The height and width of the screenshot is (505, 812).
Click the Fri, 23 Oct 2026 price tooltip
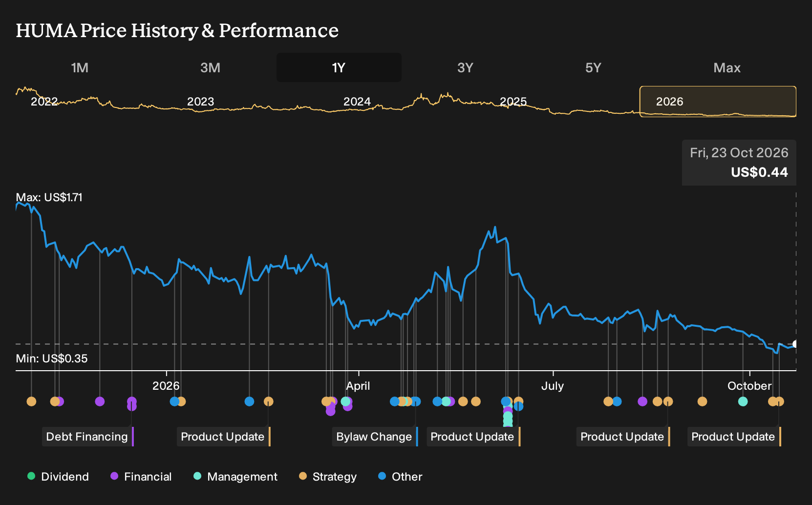pyautogui.click(x=739, y=163)
